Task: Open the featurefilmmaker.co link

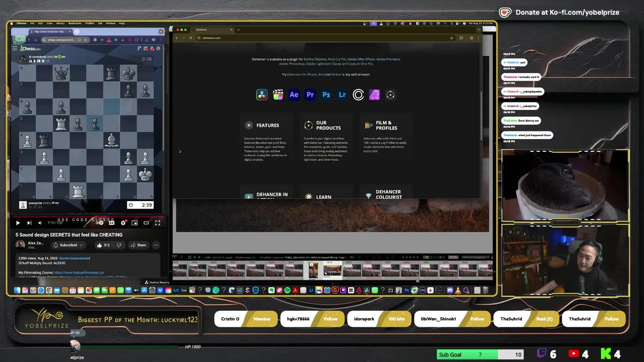Action: coord(79,273)
